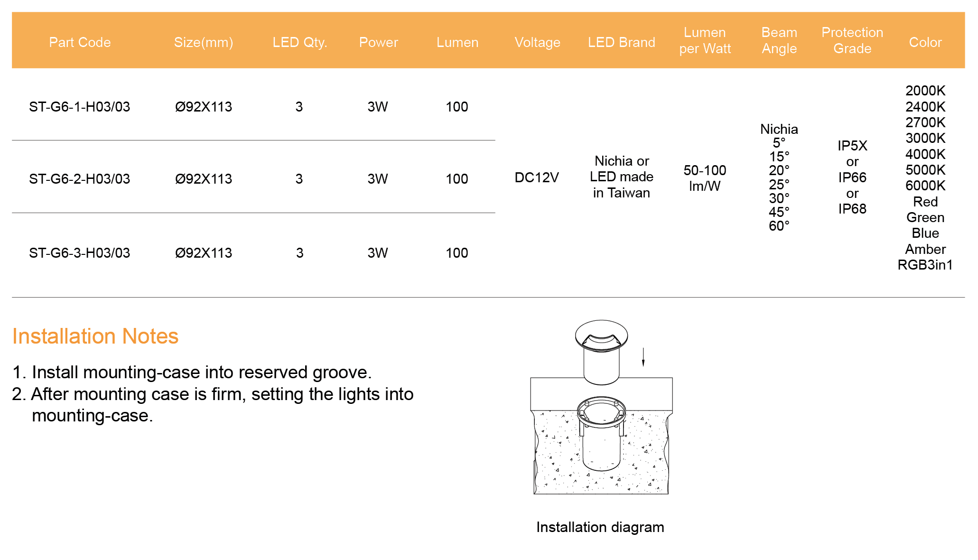
Task: Select part code ST-G6-1-H03/03
Action: tap(79, 107)
